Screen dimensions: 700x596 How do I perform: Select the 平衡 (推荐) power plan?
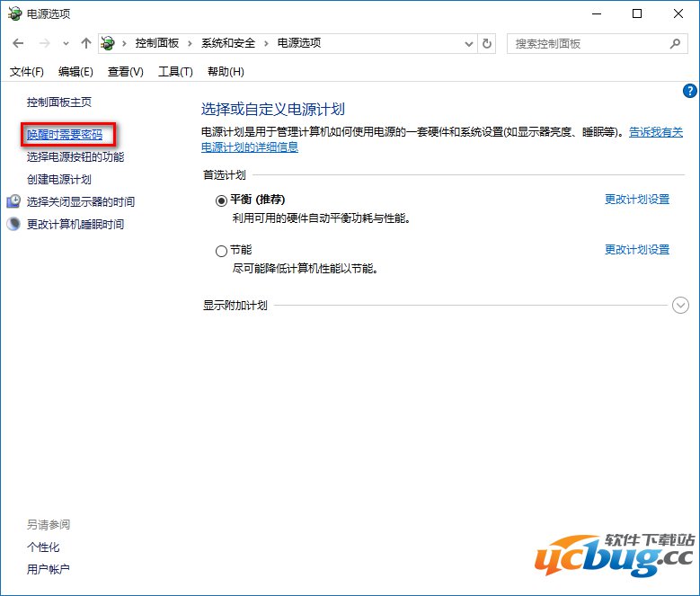(222, 200)
